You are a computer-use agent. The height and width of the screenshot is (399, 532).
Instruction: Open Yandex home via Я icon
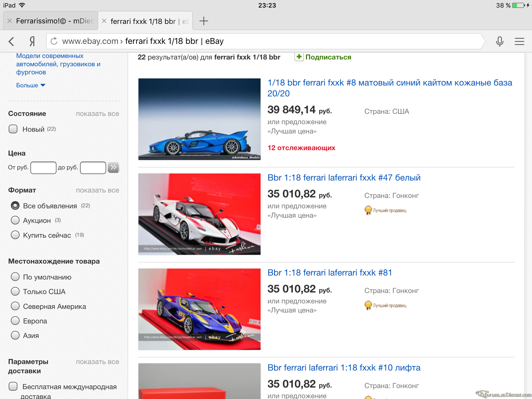[x=32, y=41]
